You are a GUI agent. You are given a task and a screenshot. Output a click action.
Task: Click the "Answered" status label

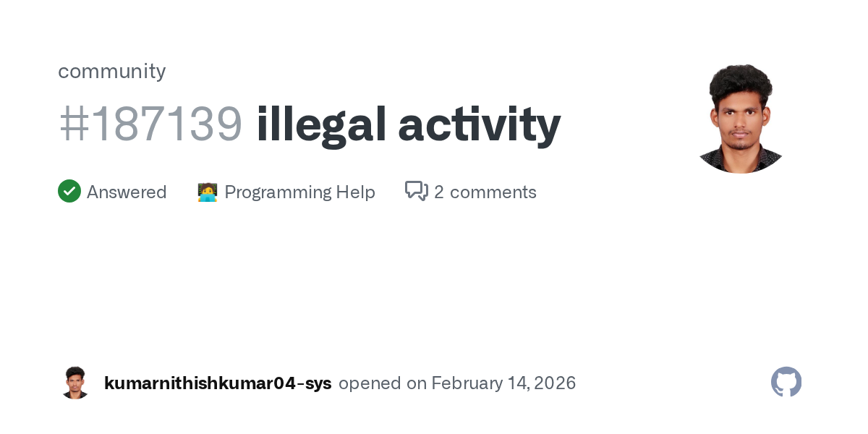click(127, 192)
